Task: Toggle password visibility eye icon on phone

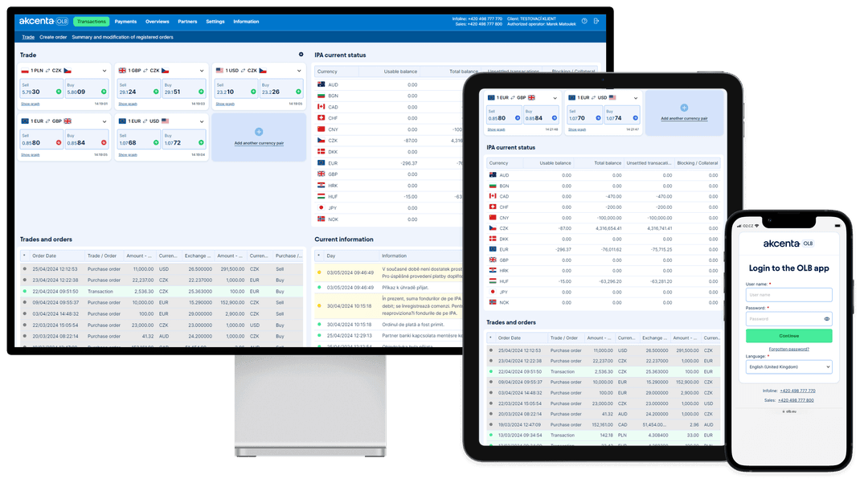Action: coord(826,319)
